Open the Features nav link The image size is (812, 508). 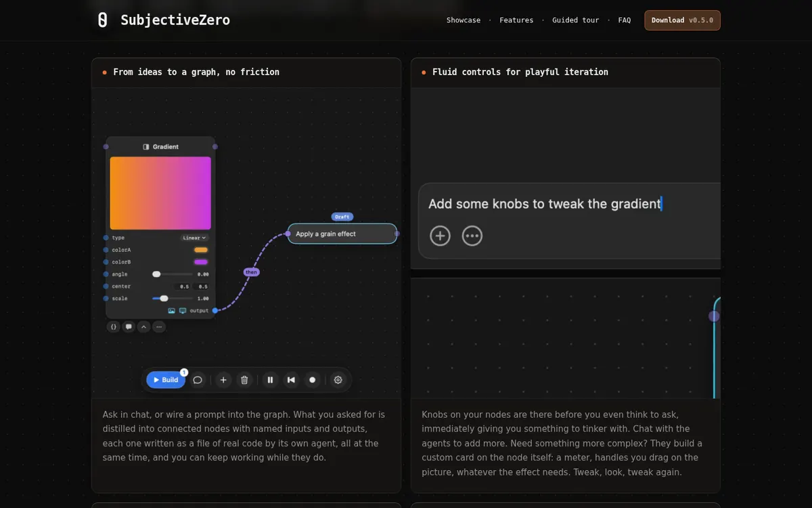pos(516,20)
